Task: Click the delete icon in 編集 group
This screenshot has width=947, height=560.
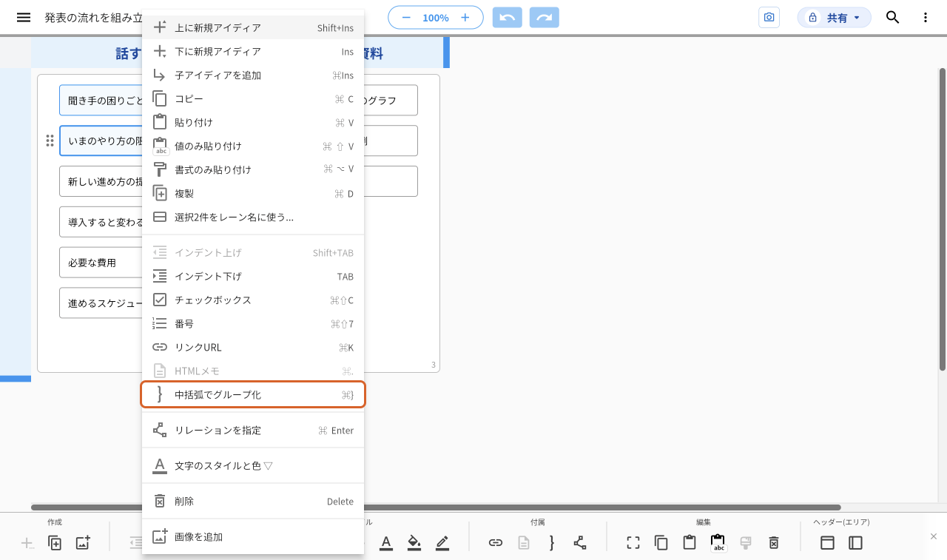Action: click(774, 543)
